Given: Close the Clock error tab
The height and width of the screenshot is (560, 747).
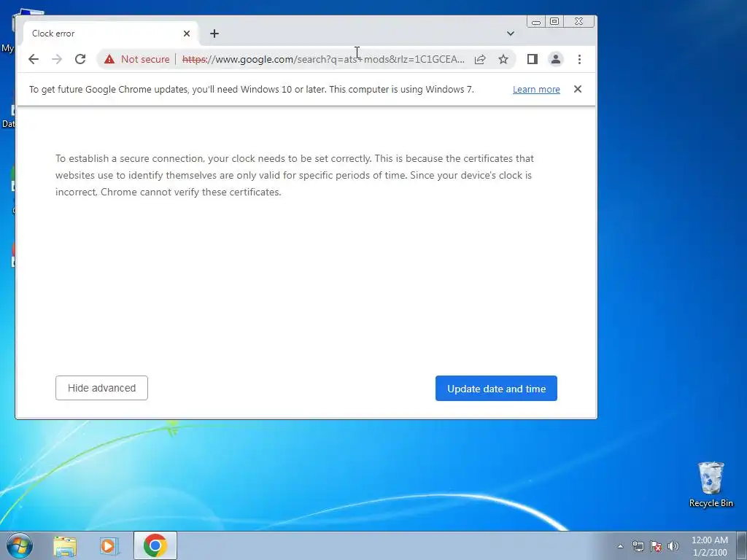Looking at the screenshot, I should [187, 34].
